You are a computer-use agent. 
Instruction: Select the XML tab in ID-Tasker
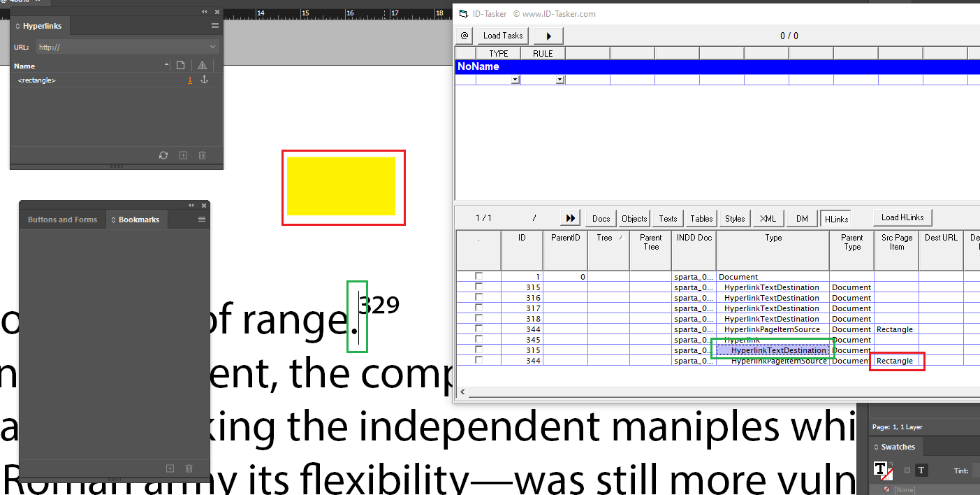(768, 218)
